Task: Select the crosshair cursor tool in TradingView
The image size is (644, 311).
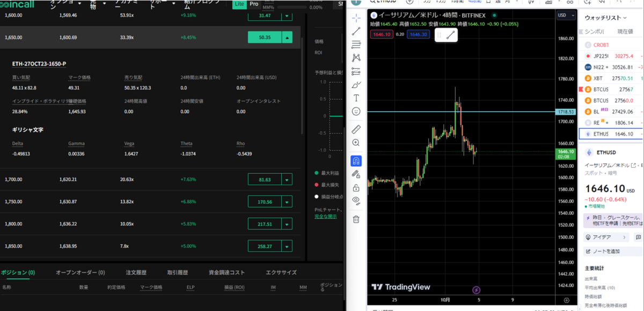Action: (x=356, y=18)
